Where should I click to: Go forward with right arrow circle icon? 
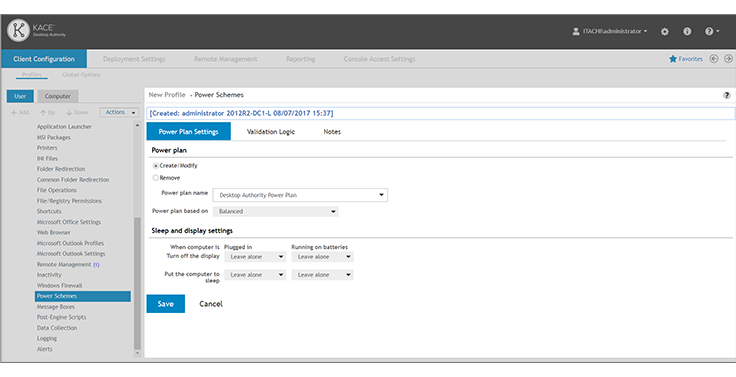coord(728,59)
